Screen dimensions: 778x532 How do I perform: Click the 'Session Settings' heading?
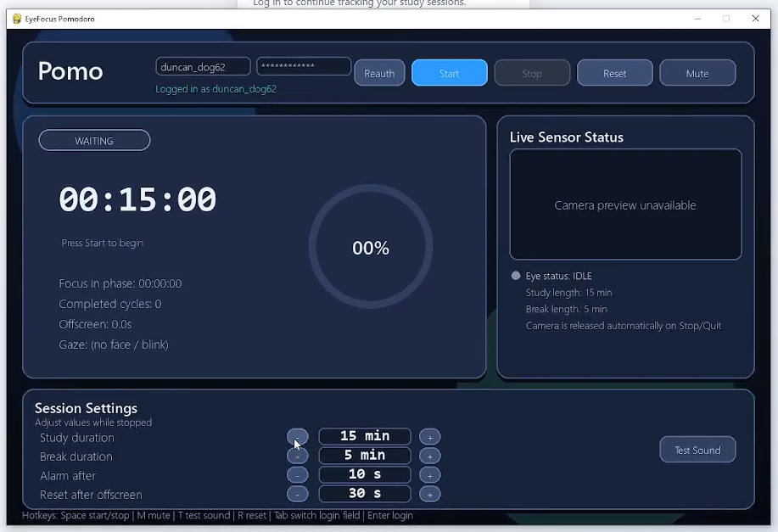86,408
